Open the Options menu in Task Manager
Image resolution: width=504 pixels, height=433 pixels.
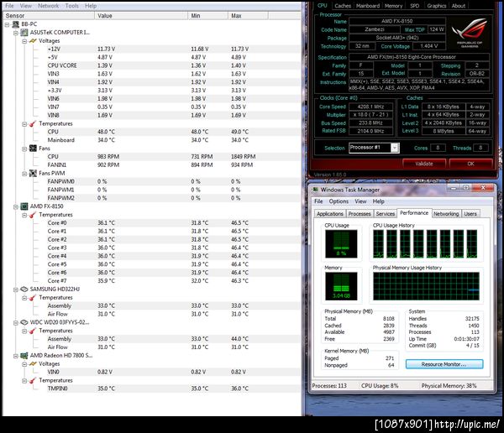pos(339,201)
